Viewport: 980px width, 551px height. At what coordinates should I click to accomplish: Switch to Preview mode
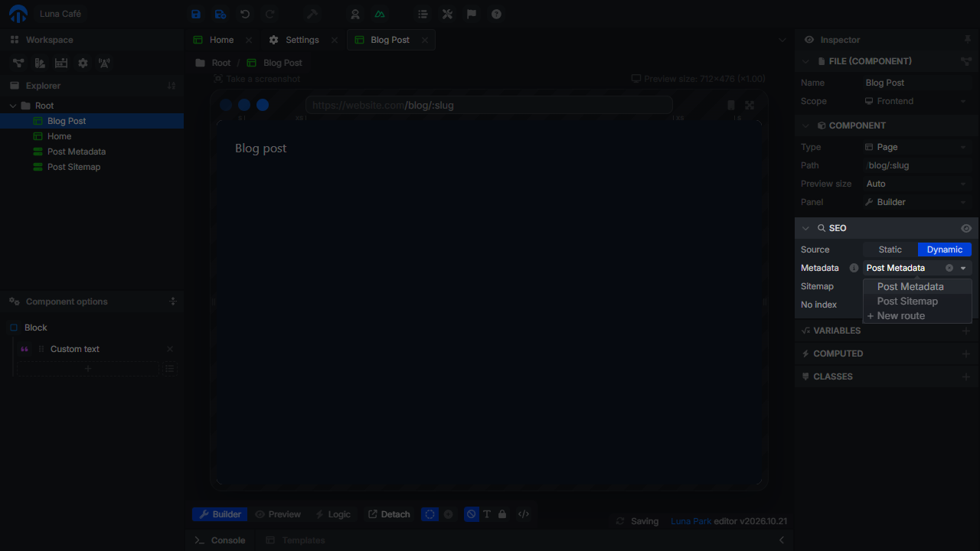point(278,514)
